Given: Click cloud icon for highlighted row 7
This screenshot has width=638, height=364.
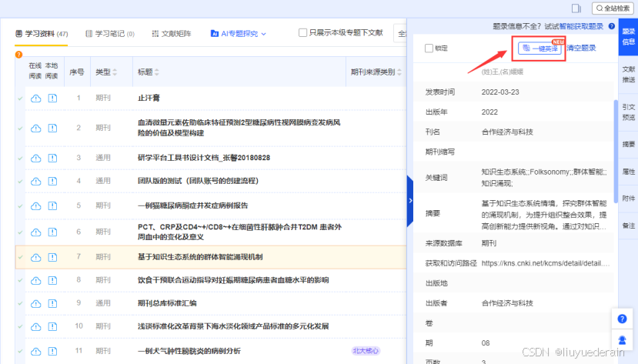Looking at the screenshot, I should tap(36, 257).
